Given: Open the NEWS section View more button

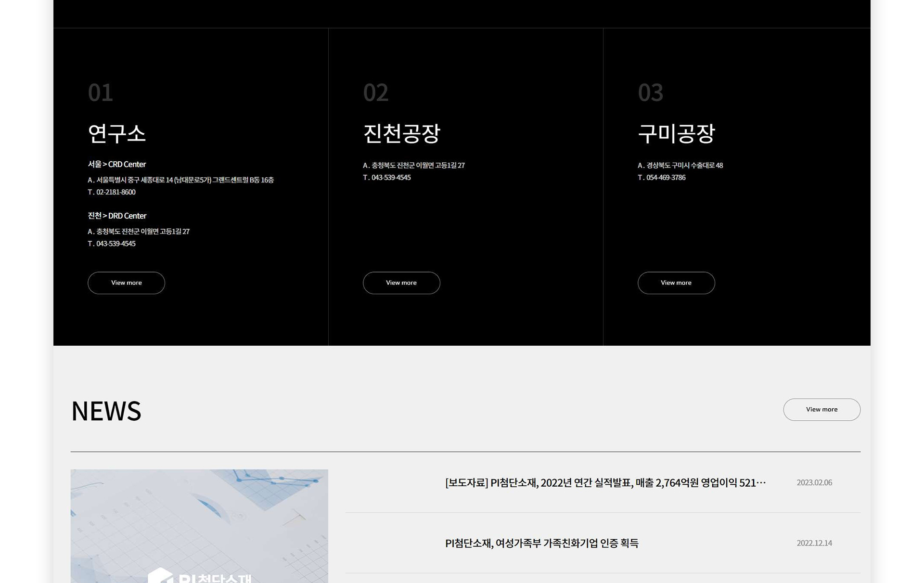Looking at the screenshot, I should click(821, 409).
